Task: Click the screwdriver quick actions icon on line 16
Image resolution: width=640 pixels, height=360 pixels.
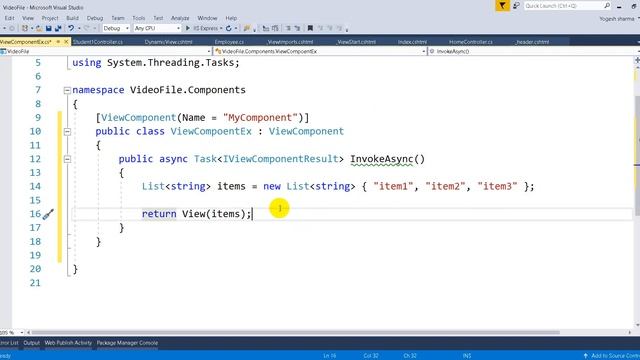Action: (48, 214)
